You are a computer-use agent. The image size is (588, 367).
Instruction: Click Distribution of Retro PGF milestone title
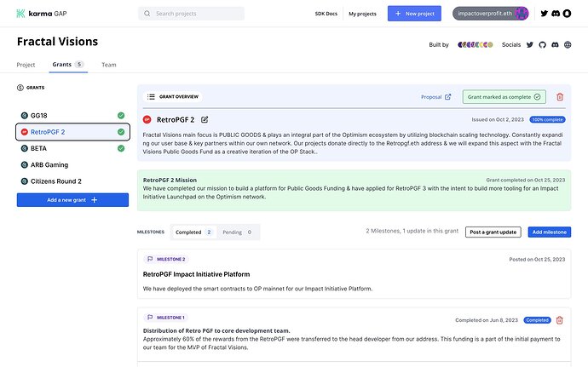point(216,330)
